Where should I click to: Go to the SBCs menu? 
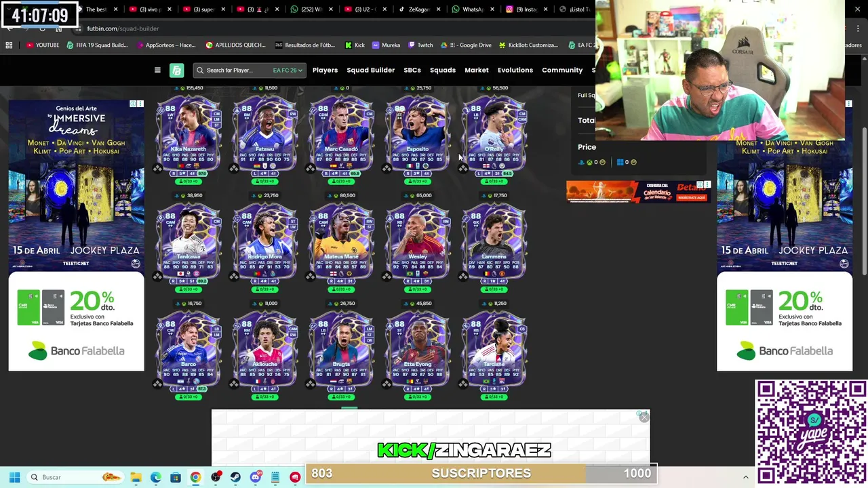(412, 70)
